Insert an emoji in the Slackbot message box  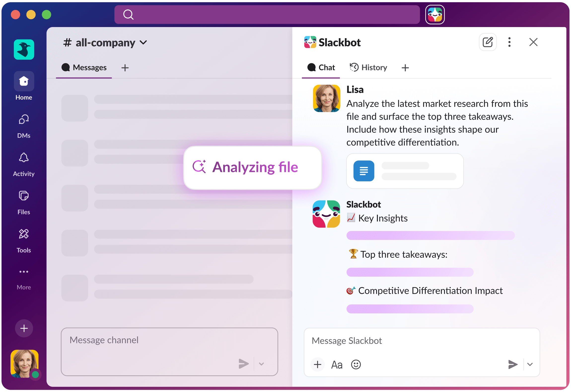tap(356, 364)
